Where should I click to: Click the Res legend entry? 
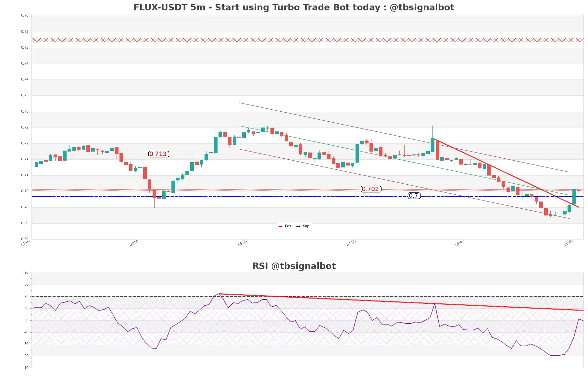tap(285, 226)
